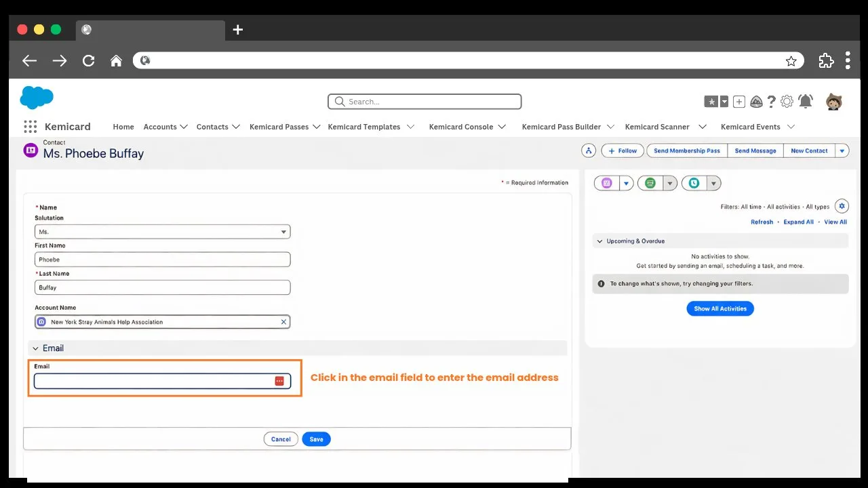Click the Send Message button
This screenshot has height=488, width=868.
755,150
